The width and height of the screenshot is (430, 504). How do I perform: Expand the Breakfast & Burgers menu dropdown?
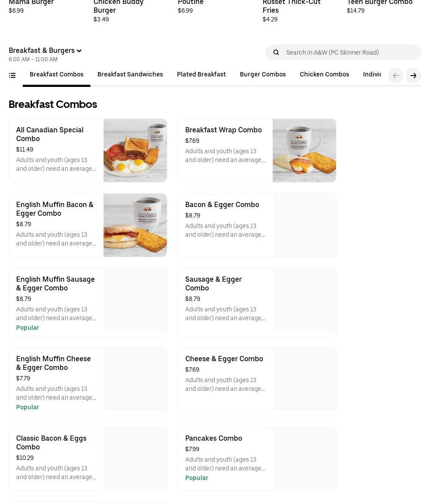(x=45, y=51)
